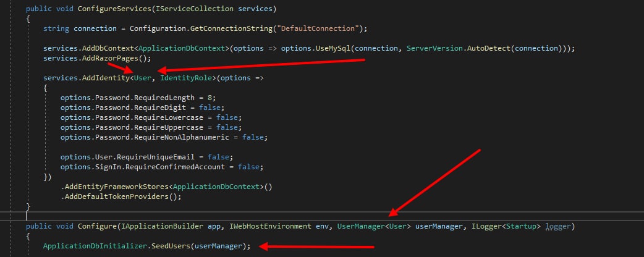Click the string keyword before connection
This screenshot has width=644, height=257.
tap(56, 28)
